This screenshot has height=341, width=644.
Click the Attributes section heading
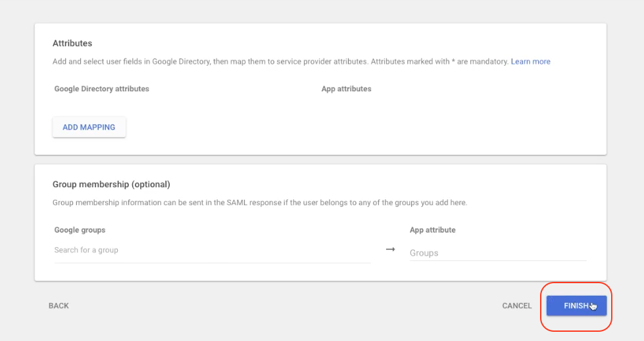pyautogui.click(x=72, y=43)
